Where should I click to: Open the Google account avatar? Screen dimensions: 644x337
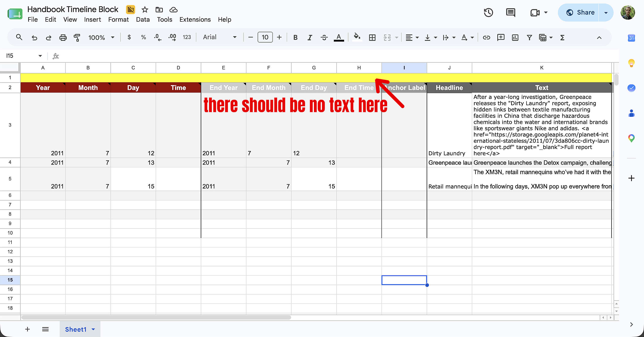(x=628, y=13)
